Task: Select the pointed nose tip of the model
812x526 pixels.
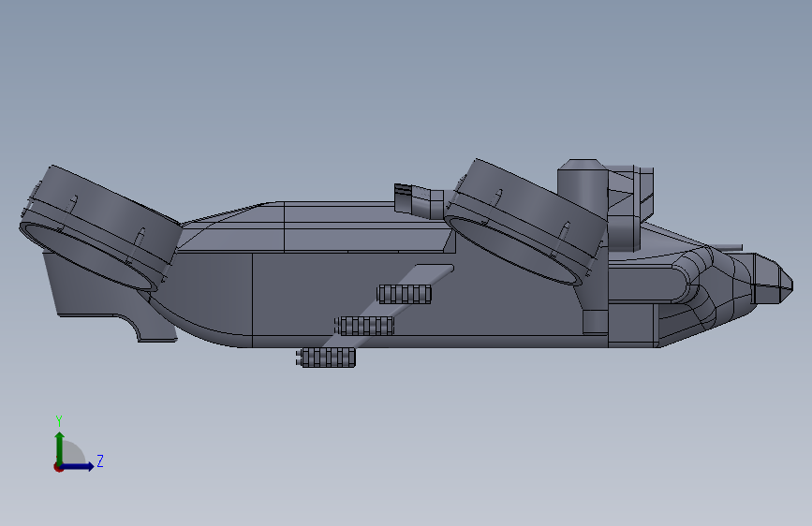Action: pyautogui.click(x=772, y=279)
